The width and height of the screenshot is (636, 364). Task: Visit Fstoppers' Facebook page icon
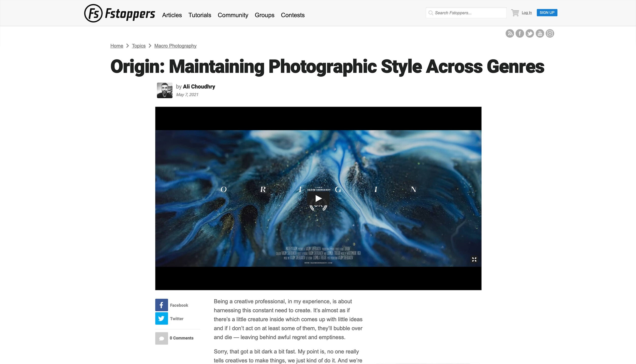point(520,33)
